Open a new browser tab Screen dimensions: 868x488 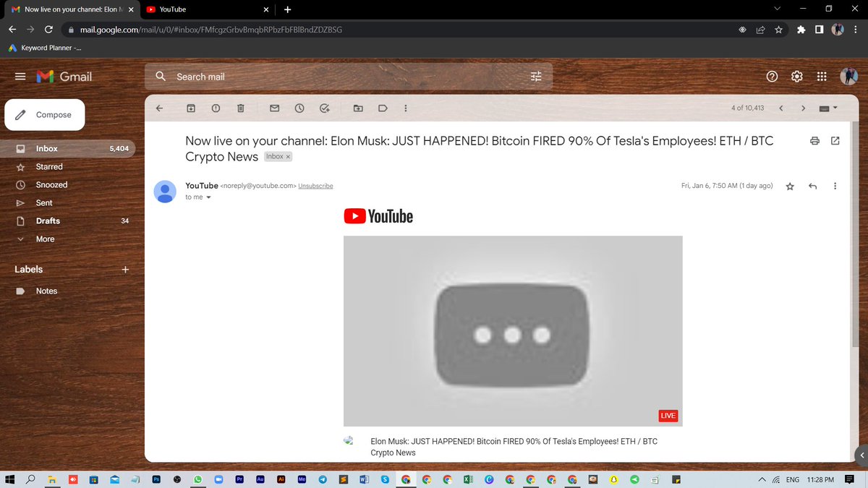(x=288, y=9)
